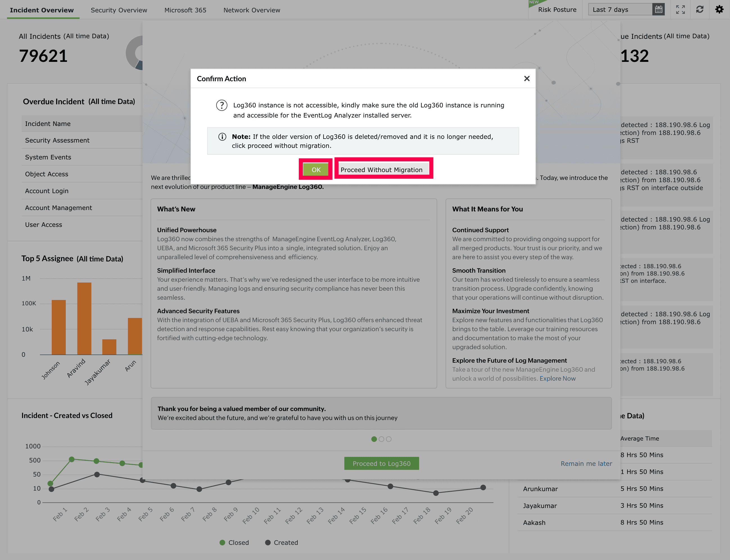Select the second carousel page dot
Image resolution: width=730 pixels, height=560 pixels.
coord(381,439)
